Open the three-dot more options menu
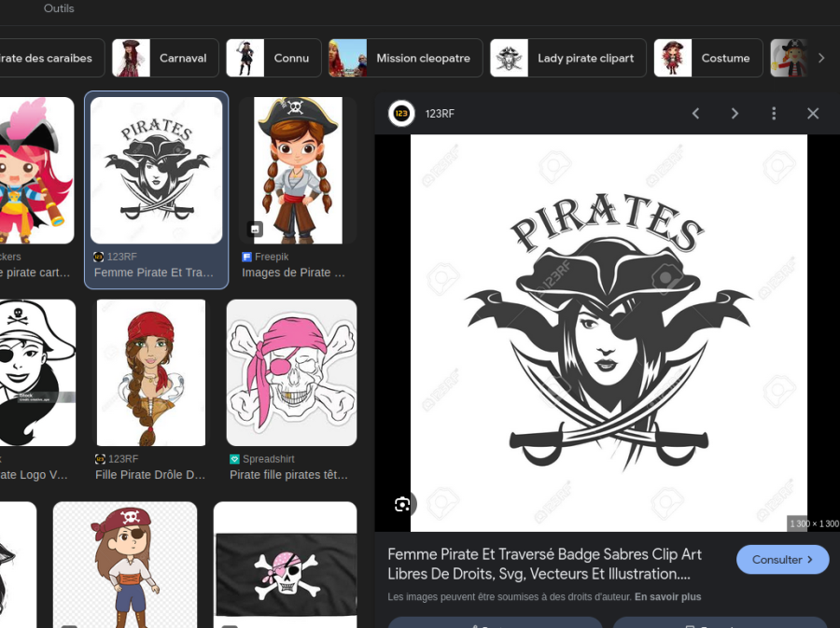The width and height of the screenshot is (840, 628). [x=774, y=114]
